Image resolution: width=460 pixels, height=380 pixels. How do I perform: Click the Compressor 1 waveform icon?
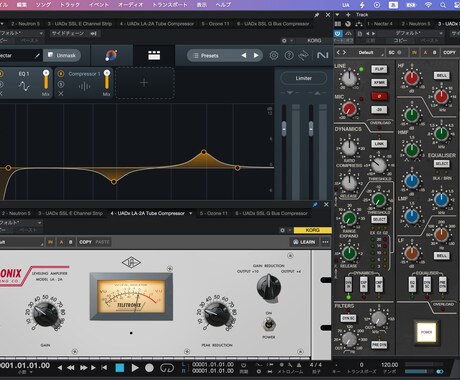84,87
